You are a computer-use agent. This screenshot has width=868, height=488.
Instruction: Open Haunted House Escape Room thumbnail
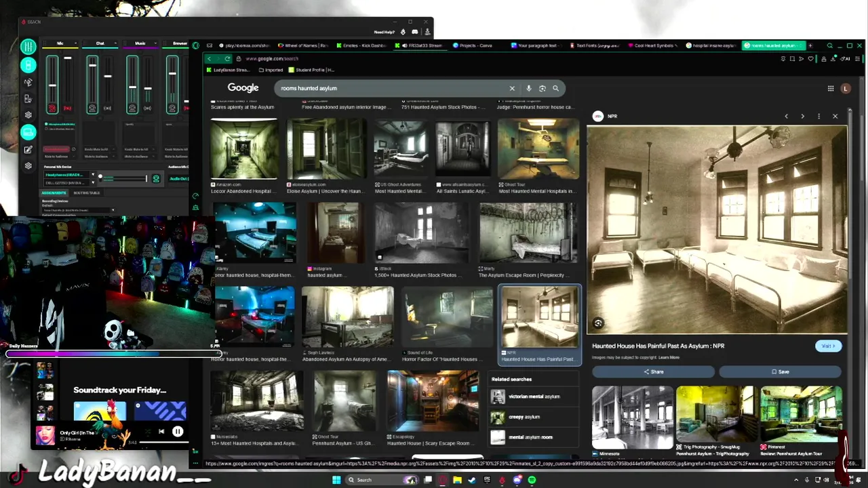point(433,401)
